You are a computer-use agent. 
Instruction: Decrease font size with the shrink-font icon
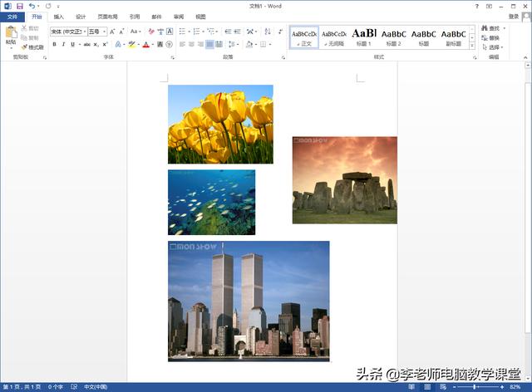[x=121, y=32]
